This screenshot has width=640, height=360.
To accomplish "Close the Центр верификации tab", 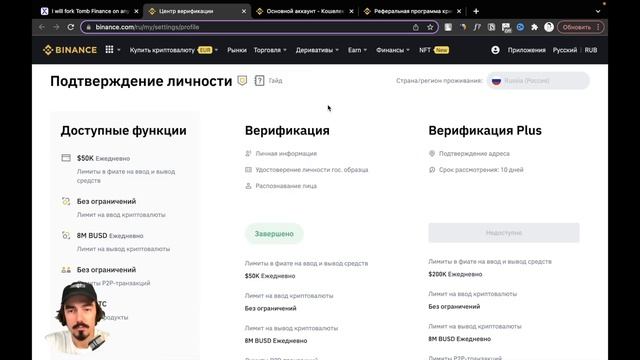I will click(244, 11).
